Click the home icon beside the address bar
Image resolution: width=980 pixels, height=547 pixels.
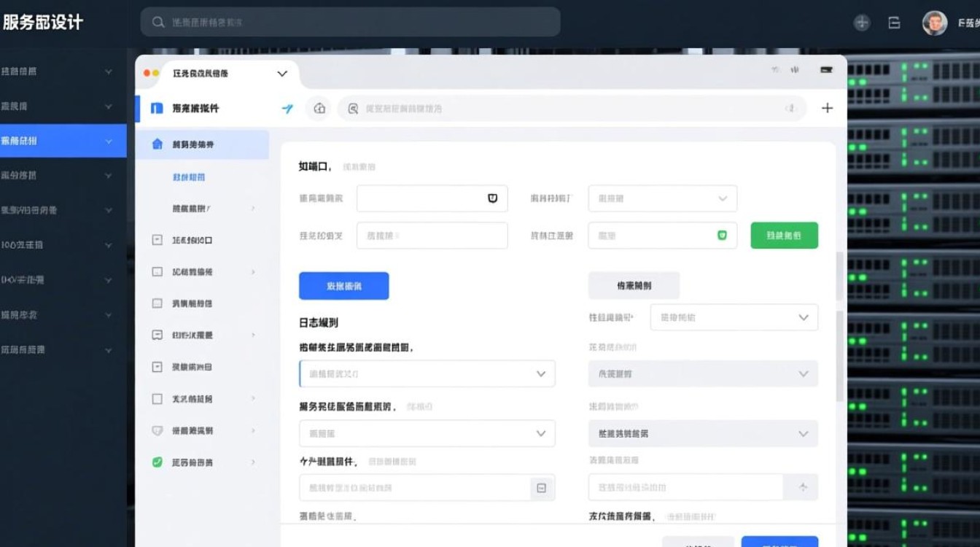(x=319, y=108)
